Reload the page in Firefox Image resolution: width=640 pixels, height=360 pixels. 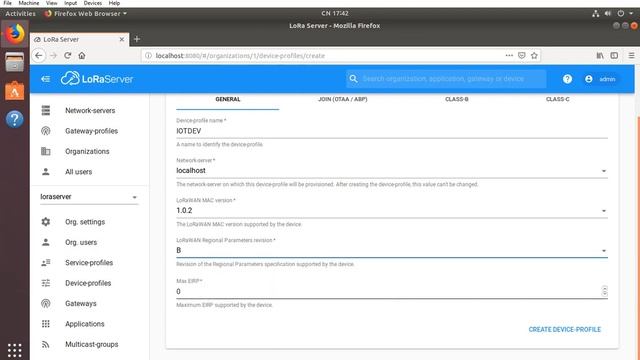point(68,55)
